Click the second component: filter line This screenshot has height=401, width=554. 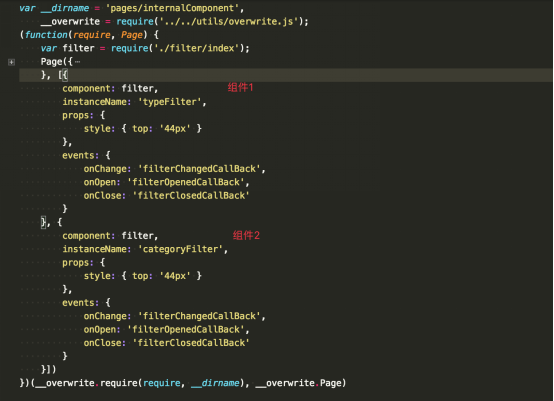point(110,236)
